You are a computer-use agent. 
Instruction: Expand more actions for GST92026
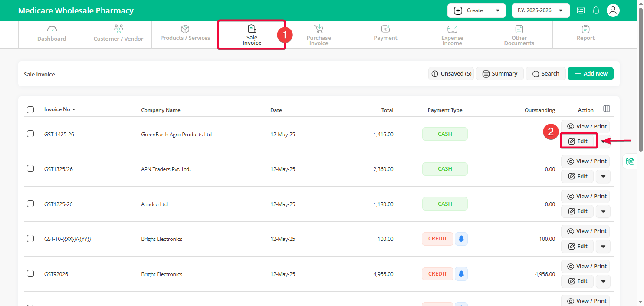click(x=603, y=281)
